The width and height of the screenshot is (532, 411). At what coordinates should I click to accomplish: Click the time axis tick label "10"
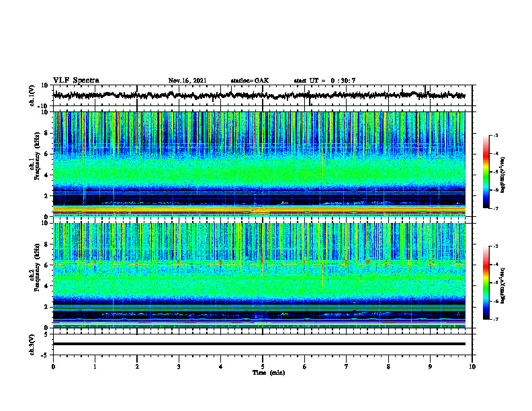pos(472,367)
